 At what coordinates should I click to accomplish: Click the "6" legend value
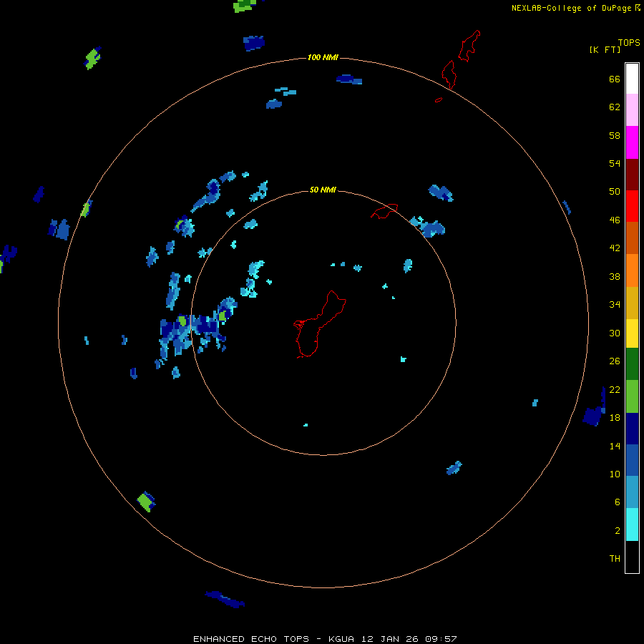point(618,502)
